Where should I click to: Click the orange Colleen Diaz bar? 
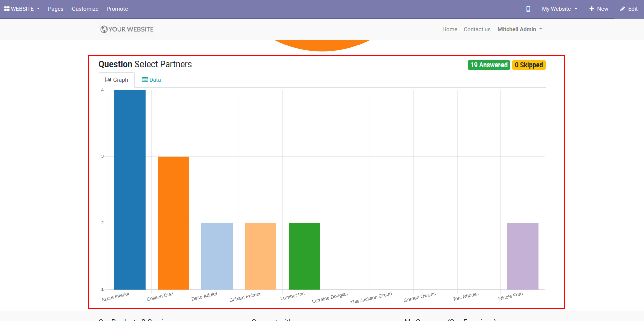tap(173, 223)
